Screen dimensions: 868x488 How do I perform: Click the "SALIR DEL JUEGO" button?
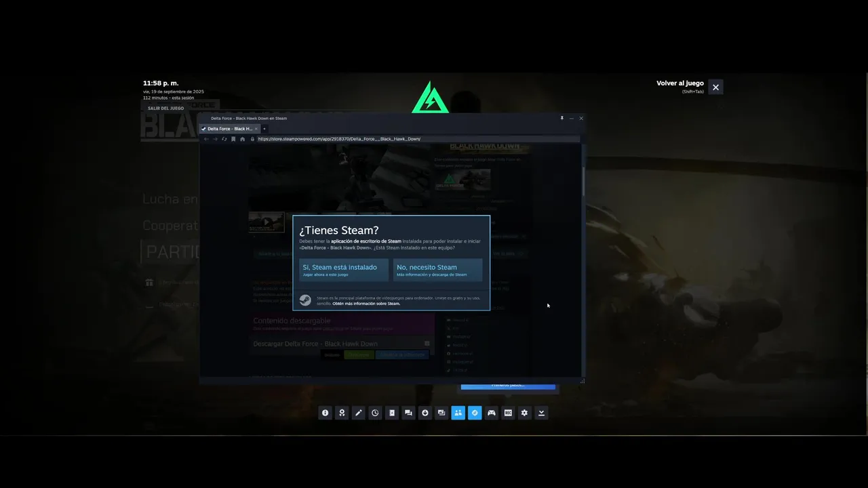(166, 108)
